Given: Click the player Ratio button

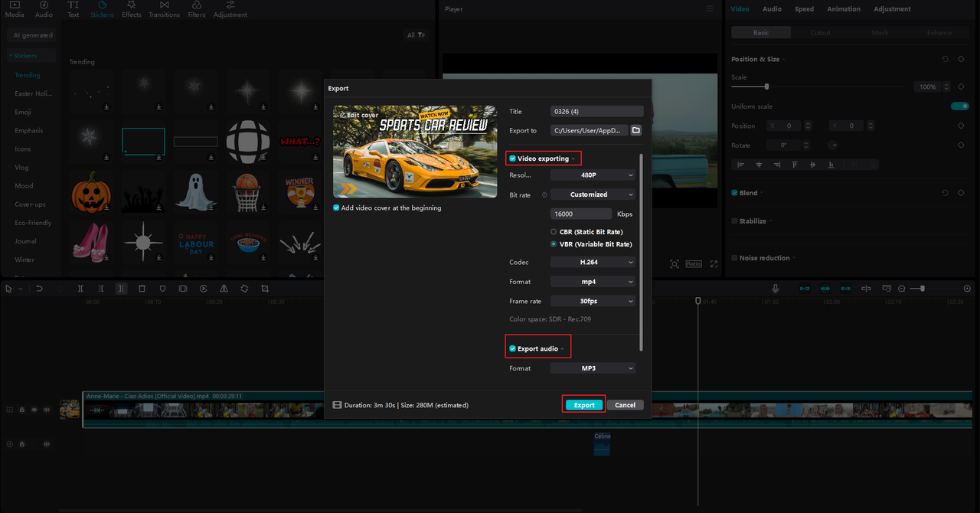Looking at the screenshot, I should pos(694,263).
